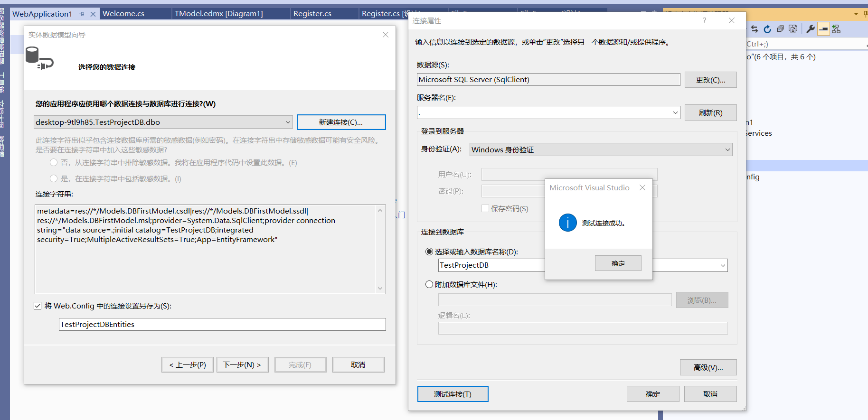This screenshot has height=420, width=868.
Task: Toggle the save password checkbox
Action: [485, 208]
